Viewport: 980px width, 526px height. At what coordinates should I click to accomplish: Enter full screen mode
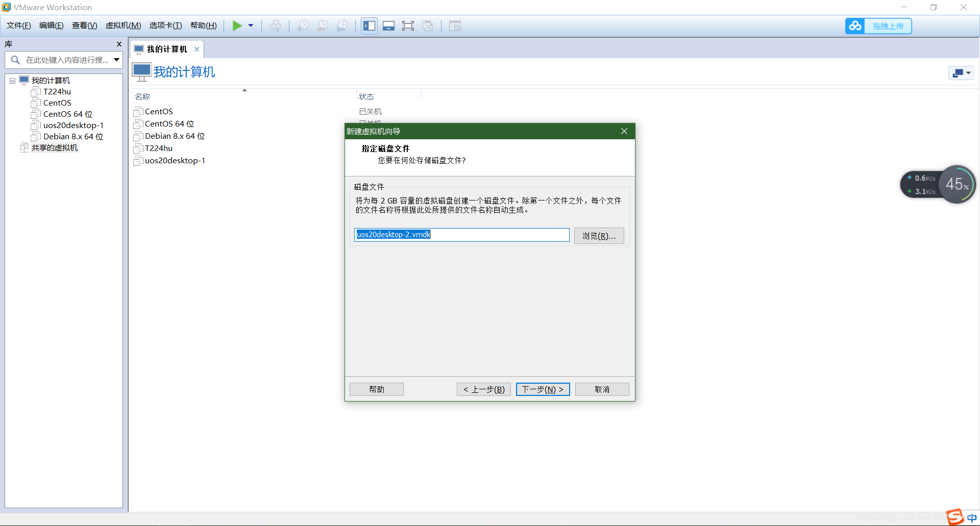click(408, 26)
